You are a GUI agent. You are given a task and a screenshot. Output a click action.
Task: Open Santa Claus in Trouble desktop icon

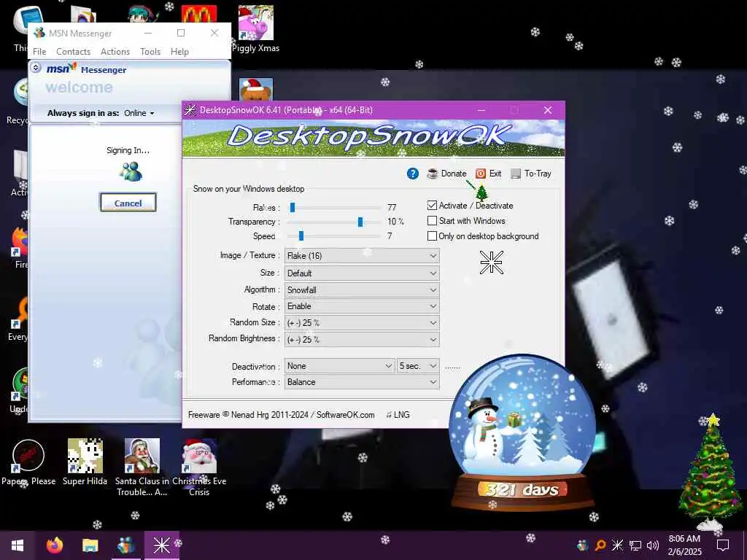pyautogui.click(x=142, y=467)
